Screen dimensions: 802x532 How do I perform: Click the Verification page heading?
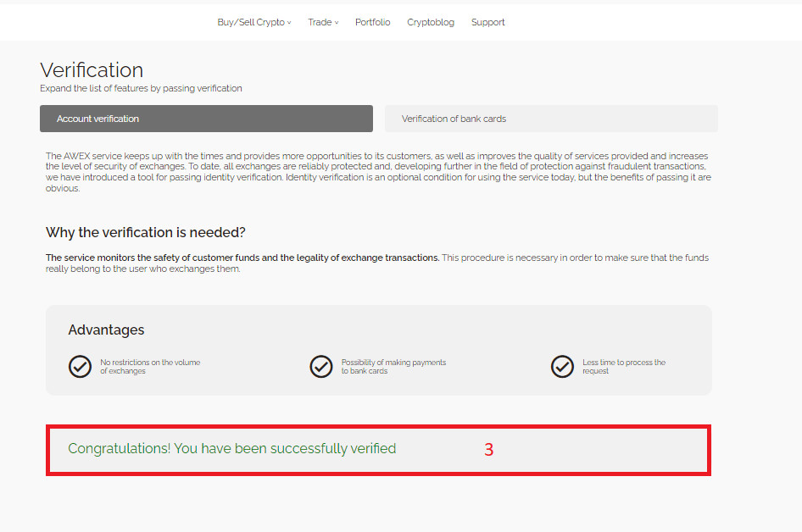point(92,69)
